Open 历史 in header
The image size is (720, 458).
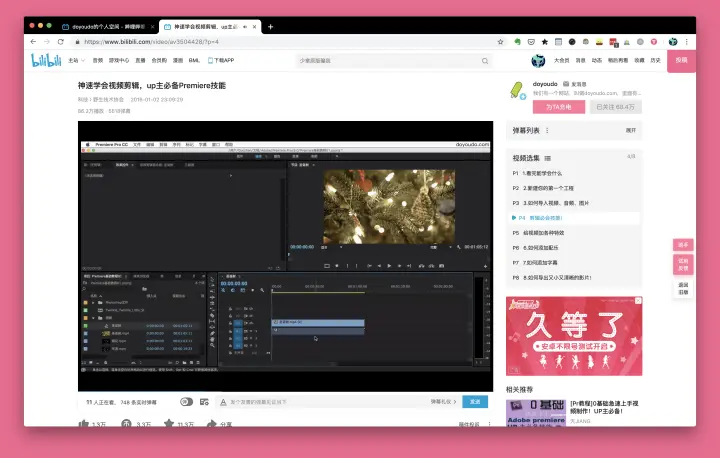point(655,60)
